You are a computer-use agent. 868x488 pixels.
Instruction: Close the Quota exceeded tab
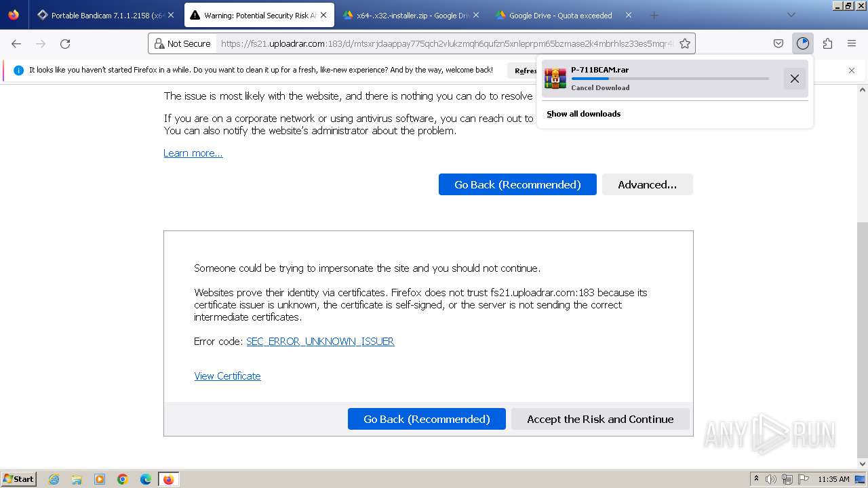click(628, 15)
